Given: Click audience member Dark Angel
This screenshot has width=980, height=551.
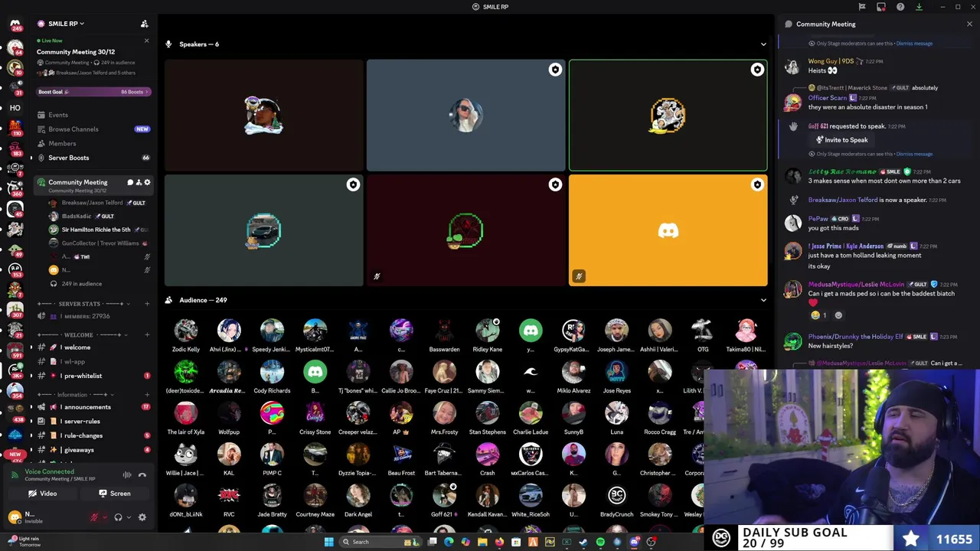Looking at the screenshot, I should [358, 500].
